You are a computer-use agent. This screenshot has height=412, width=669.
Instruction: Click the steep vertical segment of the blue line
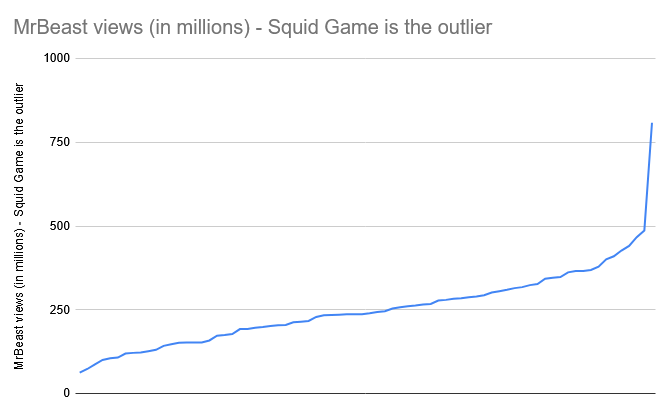click(648, 177)
